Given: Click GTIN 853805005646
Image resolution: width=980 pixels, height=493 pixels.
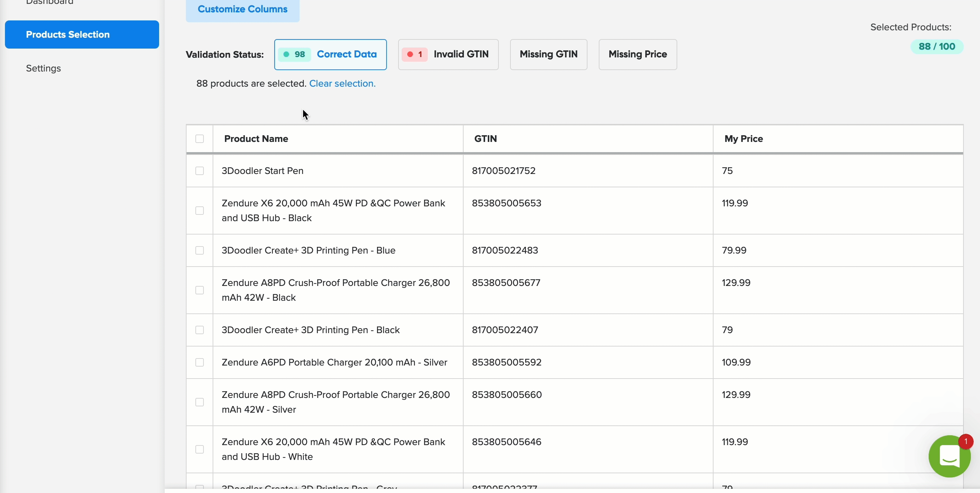Looking at the screenshot, I should click(x=506, y=442).
